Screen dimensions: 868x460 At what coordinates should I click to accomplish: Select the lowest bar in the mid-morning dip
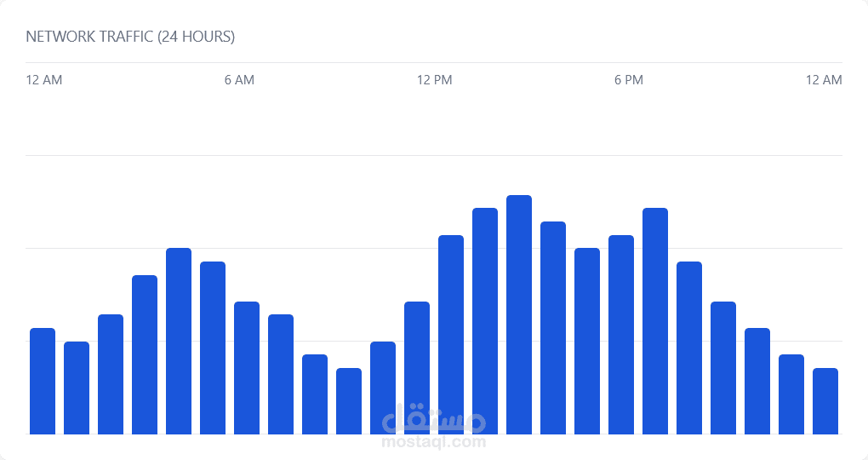point(349,400)
